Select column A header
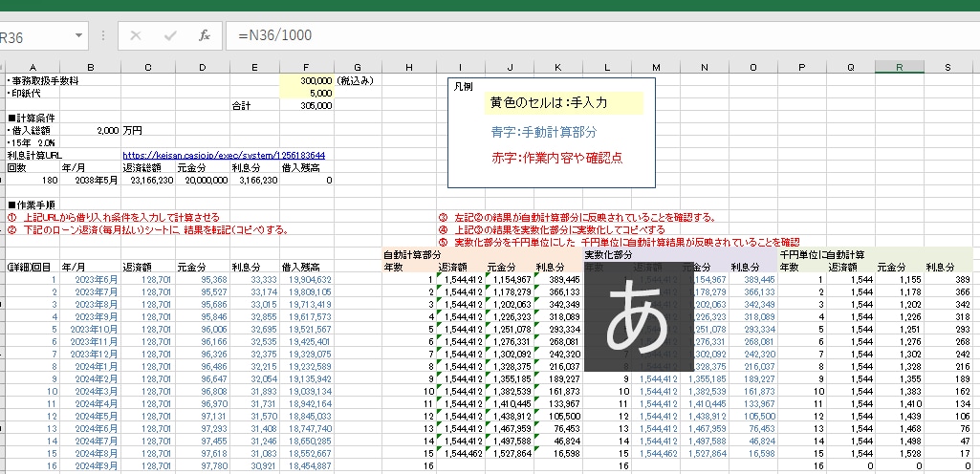Viewport: 980px width, 474px height. 33,68
